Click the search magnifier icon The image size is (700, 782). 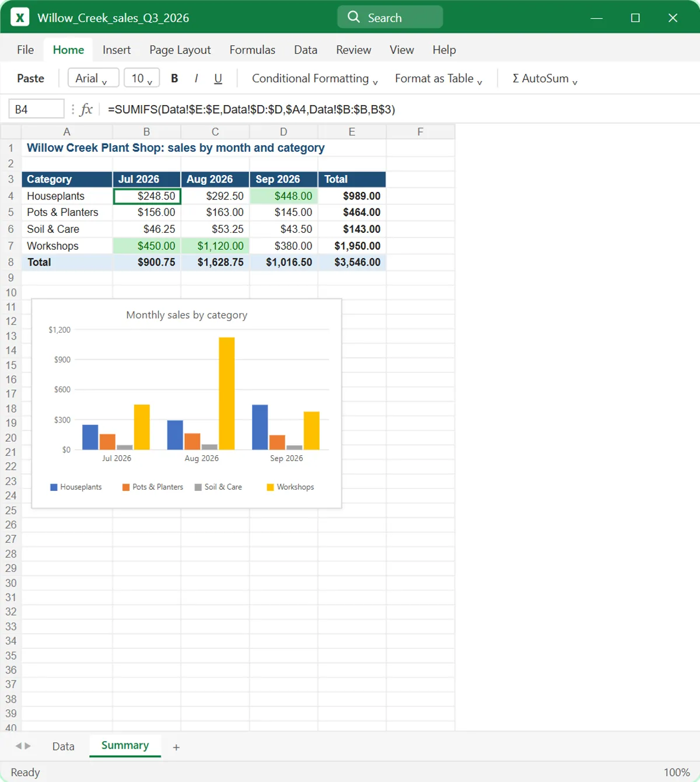point(353,17)
